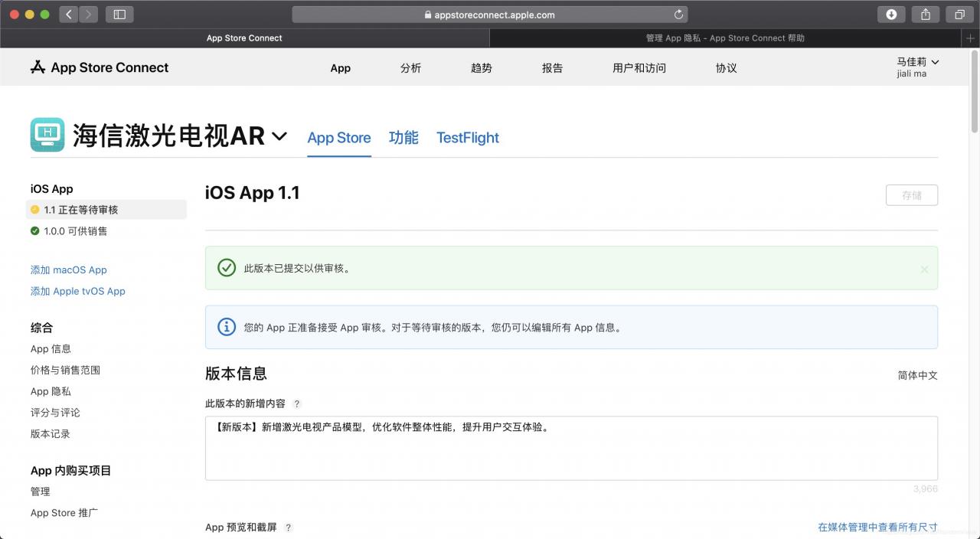Click 在媒体管理中查看所有尺寸 link

click(877, 528)
